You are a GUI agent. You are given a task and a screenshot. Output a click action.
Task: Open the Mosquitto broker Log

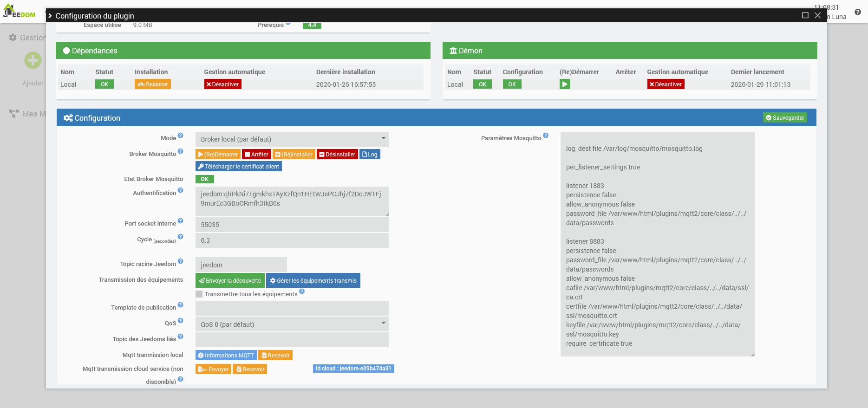(x=370, y=155)
